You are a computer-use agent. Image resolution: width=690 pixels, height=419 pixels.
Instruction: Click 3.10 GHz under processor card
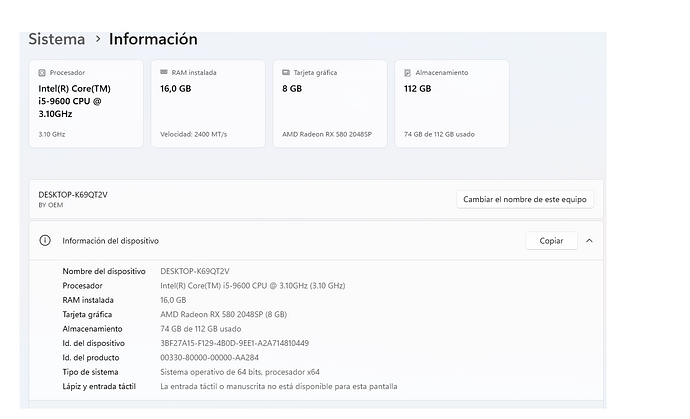coord(51,134)
